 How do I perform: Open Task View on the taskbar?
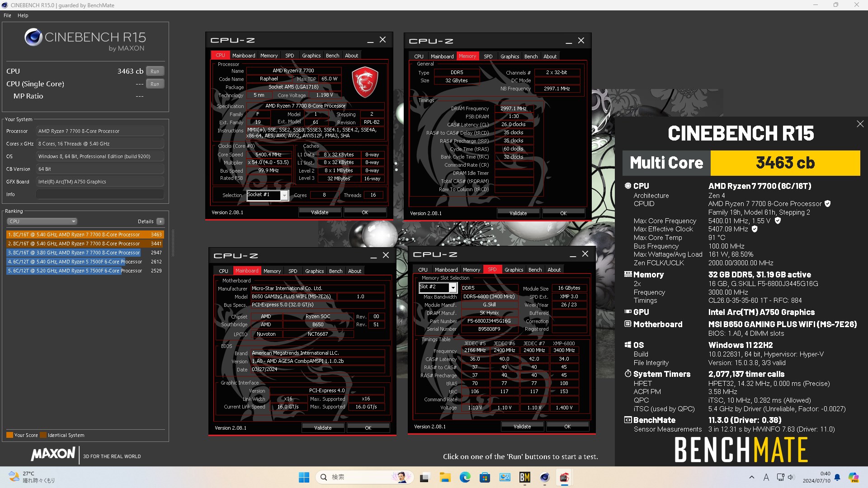(x=425, y=477)
